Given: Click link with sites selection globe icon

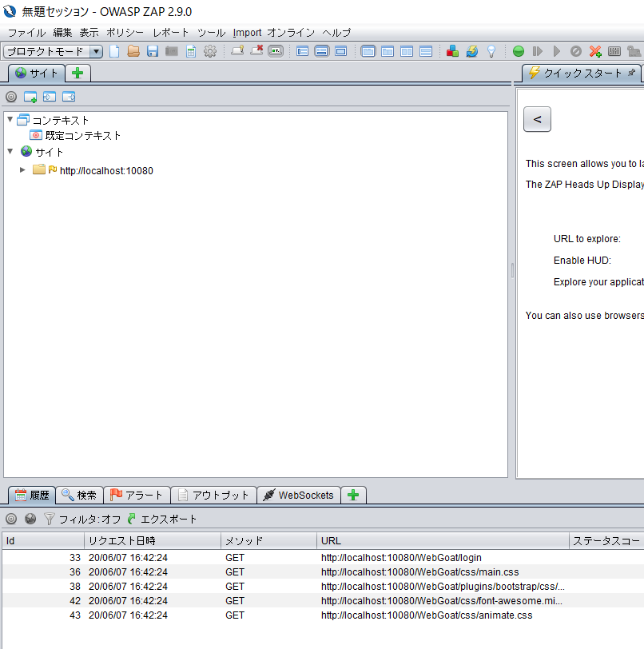Looking at the screenshot, I should 30,519.
